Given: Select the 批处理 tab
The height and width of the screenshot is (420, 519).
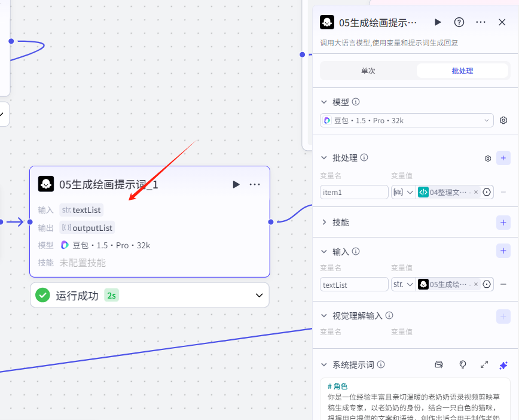Looking at the screenshot, I should pyautogui.click(x=462, y=70).
